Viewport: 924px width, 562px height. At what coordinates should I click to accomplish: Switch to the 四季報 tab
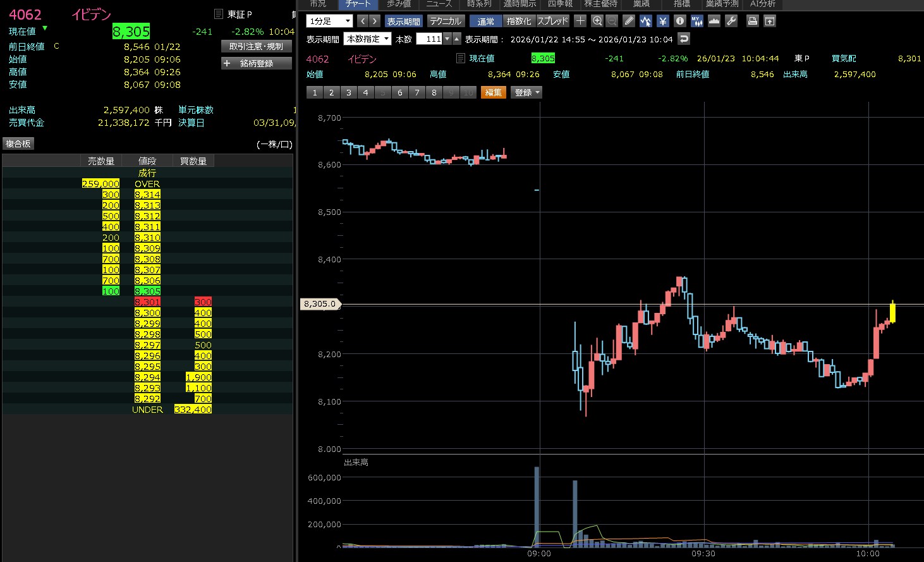(x=560, y=4)
